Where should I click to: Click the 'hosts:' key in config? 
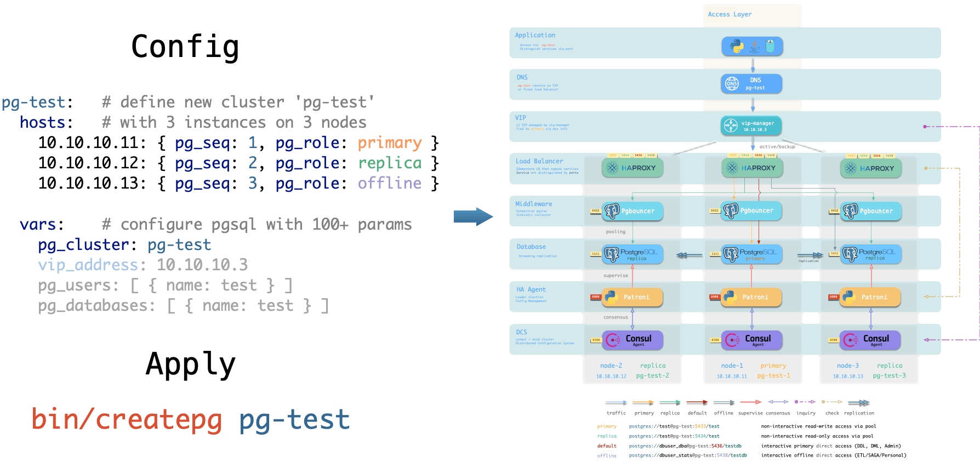click(x=47, y=123)
